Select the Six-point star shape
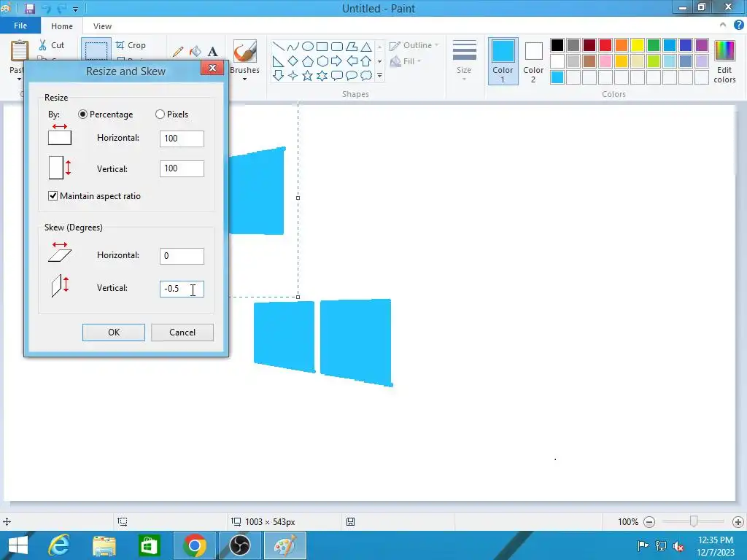Image resolution: width=747 pixels, height=560 pixels. (x=322, y=75)
